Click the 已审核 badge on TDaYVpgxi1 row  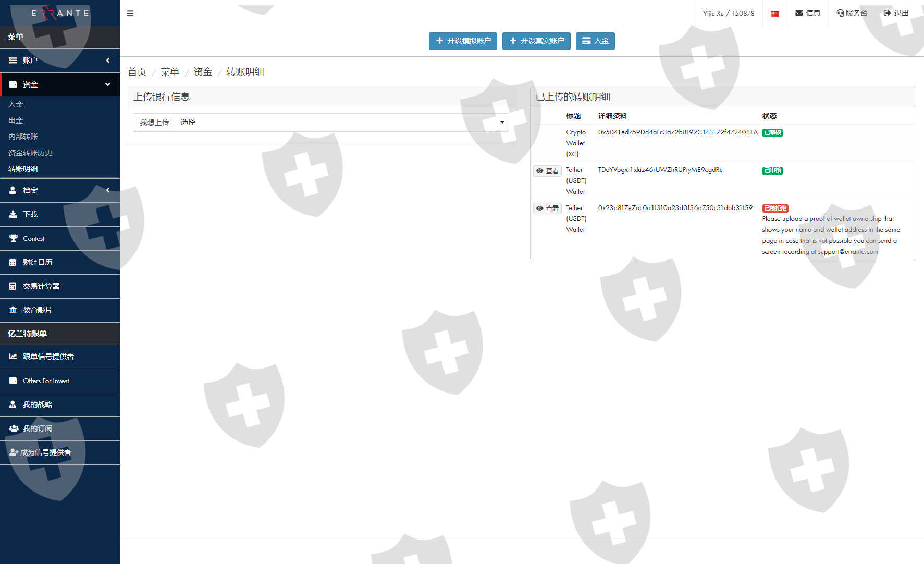tap(772, 170)
